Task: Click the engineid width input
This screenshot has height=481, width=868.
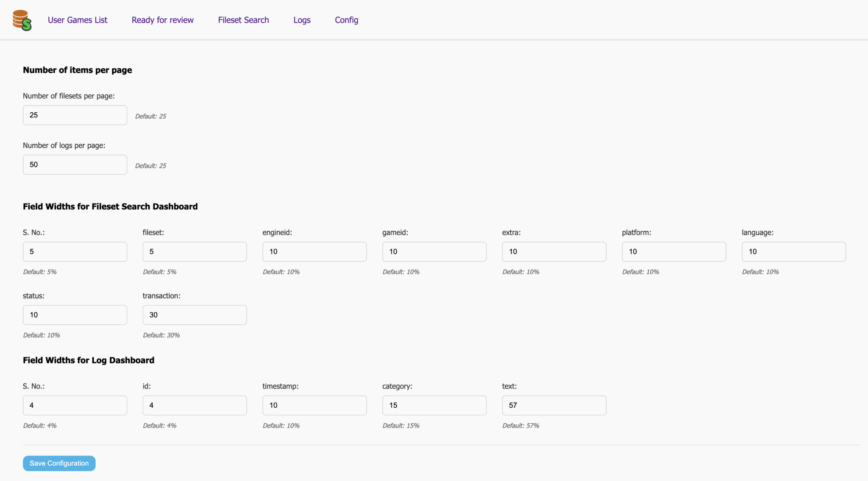Action: pyautogui.click(x=314, y=252)
